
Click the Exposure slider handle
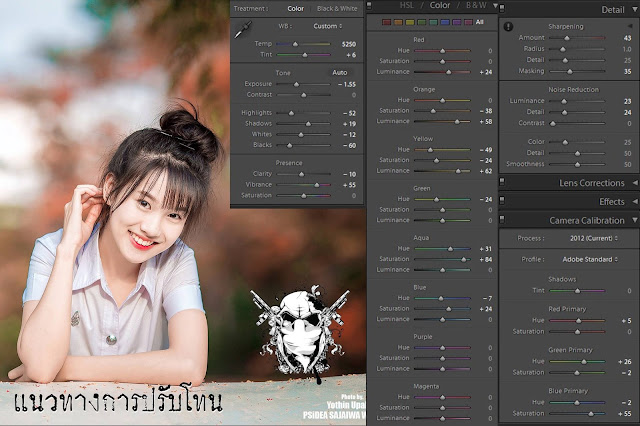(297, 84)
